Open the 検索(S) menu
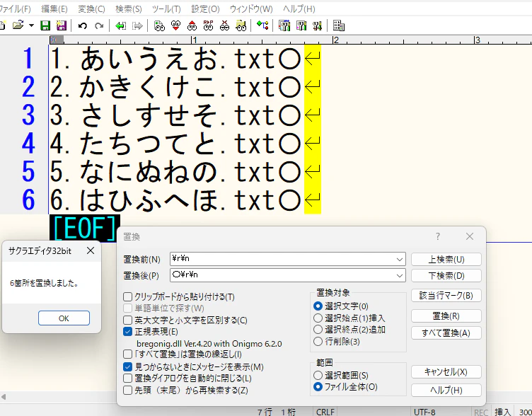This screenshot has height=416, width=532. tap(129, 8)
